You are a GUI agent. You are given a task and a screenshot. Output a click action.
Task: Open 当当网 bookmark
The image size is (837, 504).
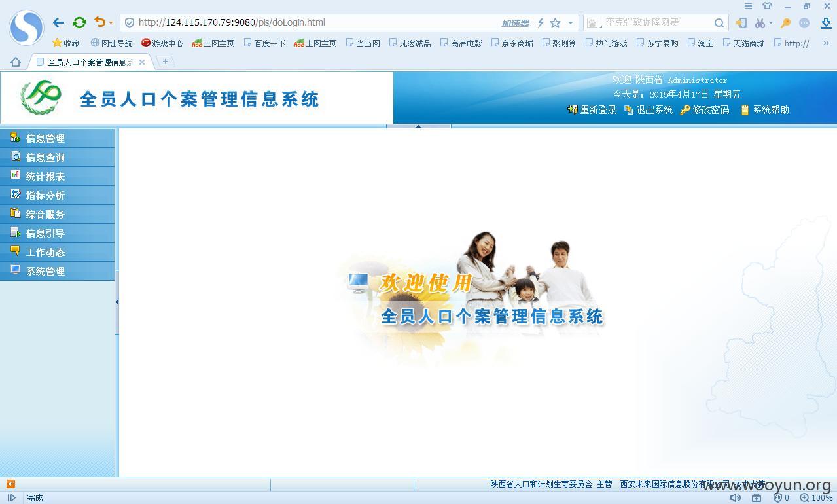point(363,43)
